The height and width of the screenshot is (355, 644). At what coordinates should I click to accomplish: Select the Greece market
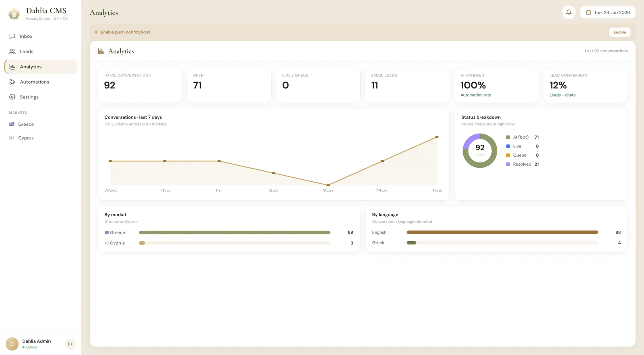41,124
